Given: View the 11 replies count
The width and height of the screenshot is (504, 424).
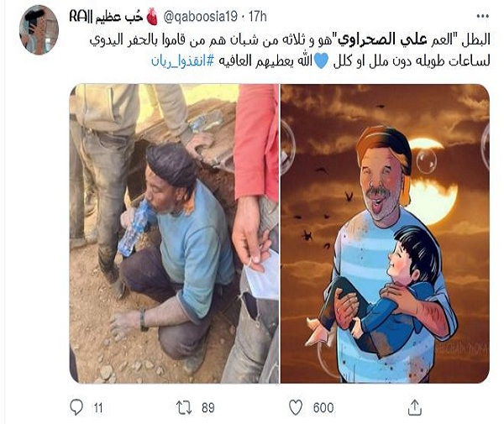Looking at the screenshot, I should [98, 408].
